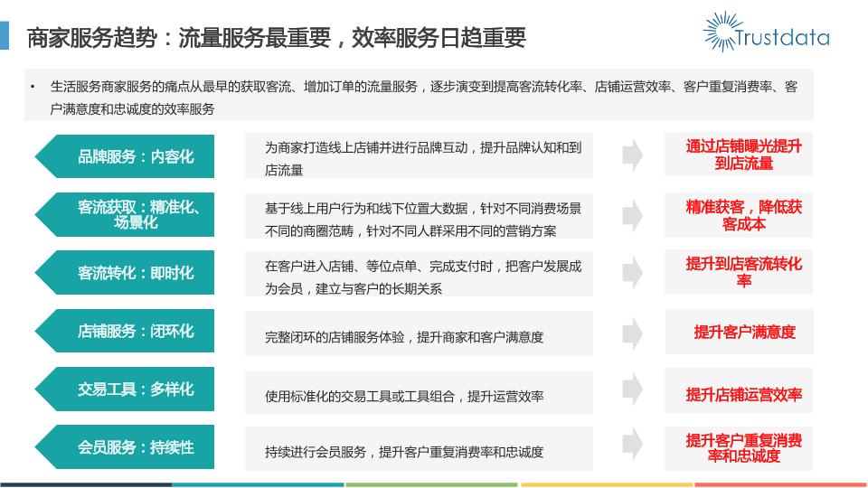This screenshot has height=488, width=868.
Task: Click the red text 精准获客，降低获客成本
Action: pyautogui.click(x=743, y=215)
